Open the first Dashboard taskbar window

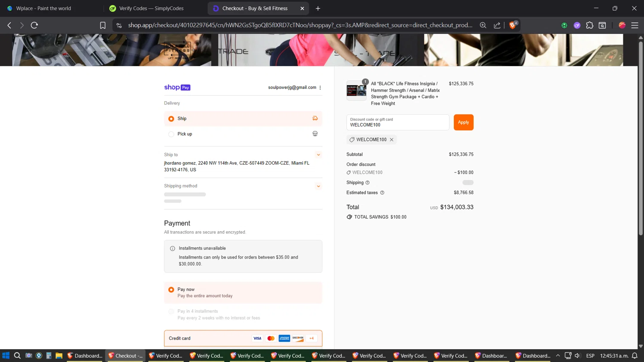85,356
